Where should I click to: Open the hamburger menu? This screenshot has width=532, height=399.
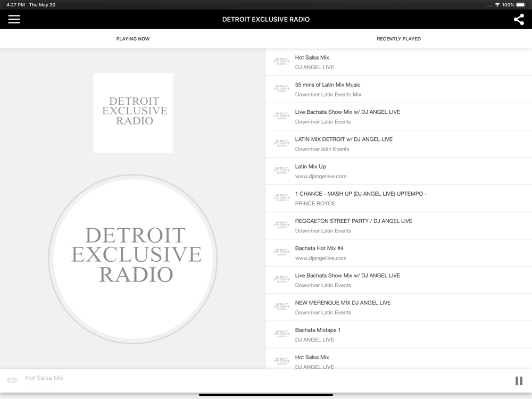tap(14, 19)
